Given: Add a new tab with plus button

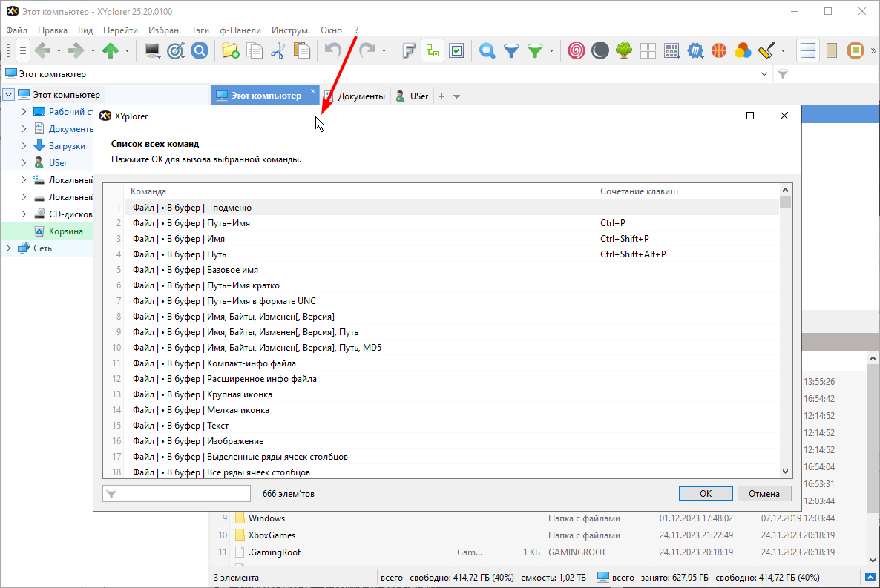Looking at the screenshot, I should (441, 96).
